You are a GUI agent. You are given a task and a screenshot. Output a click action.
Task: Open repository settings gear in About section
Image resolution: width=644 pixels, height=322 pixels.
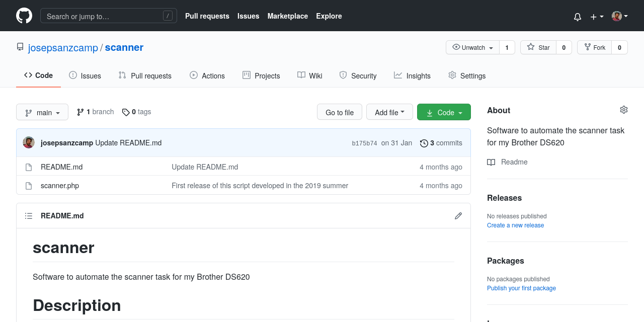[x=624, y=109]
